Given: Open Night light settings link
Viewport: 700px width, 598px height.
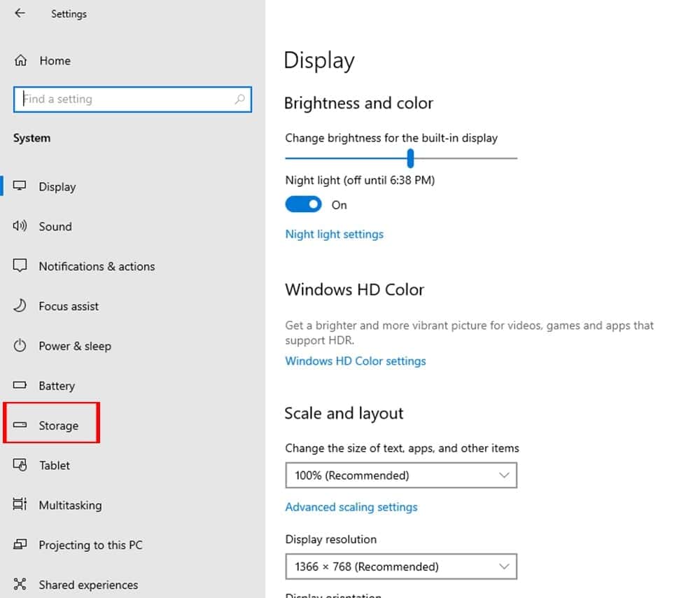Looking at the screenshot, I should point(335,234).
